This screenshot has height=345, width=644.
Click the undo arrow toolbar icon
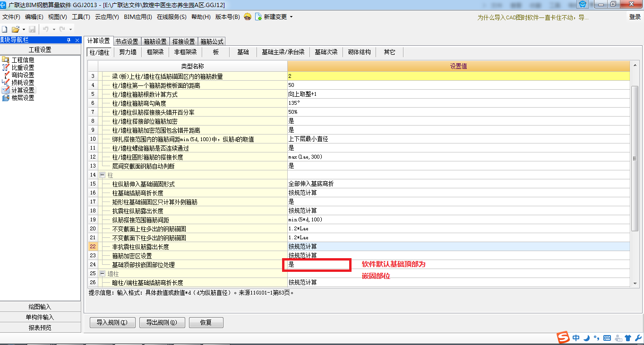(x=46, y=29)
